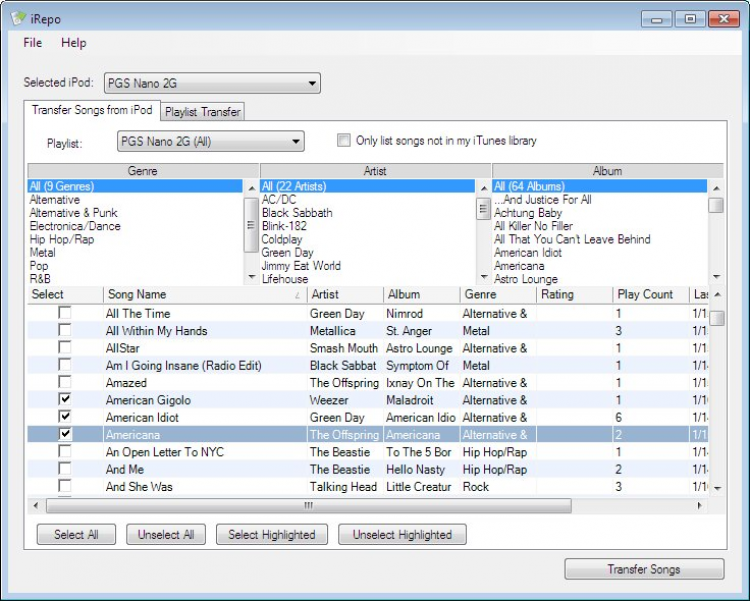The image size is (750, 601).
Task: Select Black Sabbath in Artist list
Action: click(x=367, y=212)
